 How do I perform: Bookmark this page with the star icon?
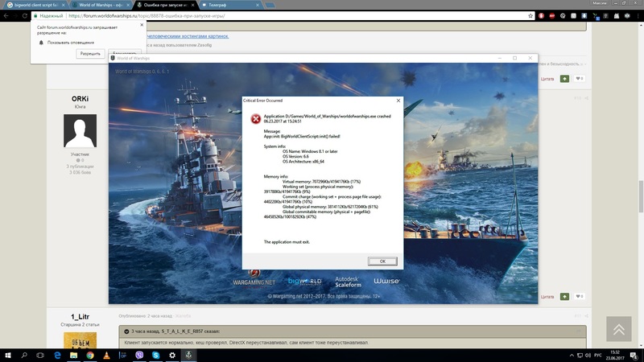(x=530, y=15)
